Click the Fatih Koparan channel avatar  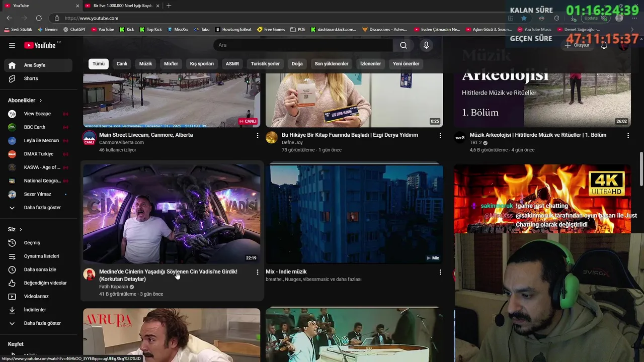pyautogui.click(x=89, y=274)
